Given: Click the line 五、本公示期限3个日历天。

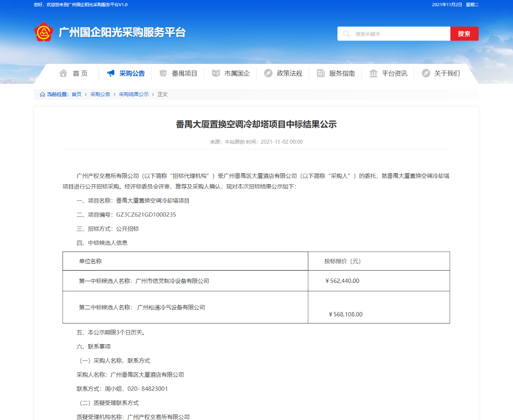Looking at the screenshot, I should tap(111, 332).
